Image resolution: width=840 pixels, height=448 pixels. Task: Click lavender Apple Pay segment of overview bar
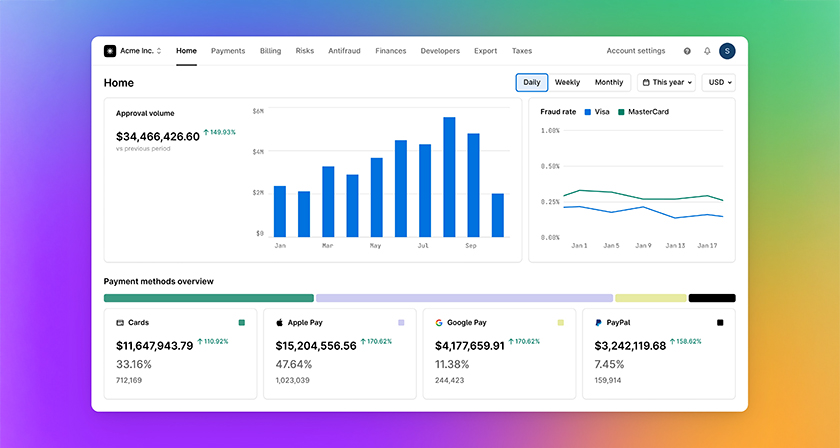tap(464, 298)
